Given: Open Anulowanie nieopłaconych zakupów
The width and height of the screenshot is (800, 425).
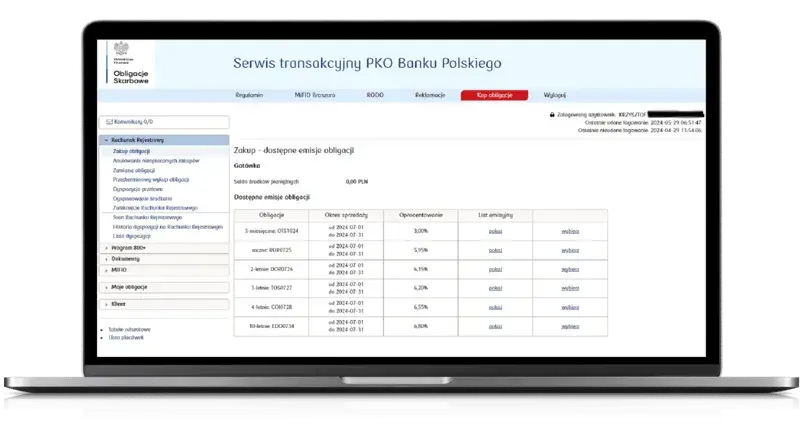Looking at the screenshot, I should click(x=156, y=161).
